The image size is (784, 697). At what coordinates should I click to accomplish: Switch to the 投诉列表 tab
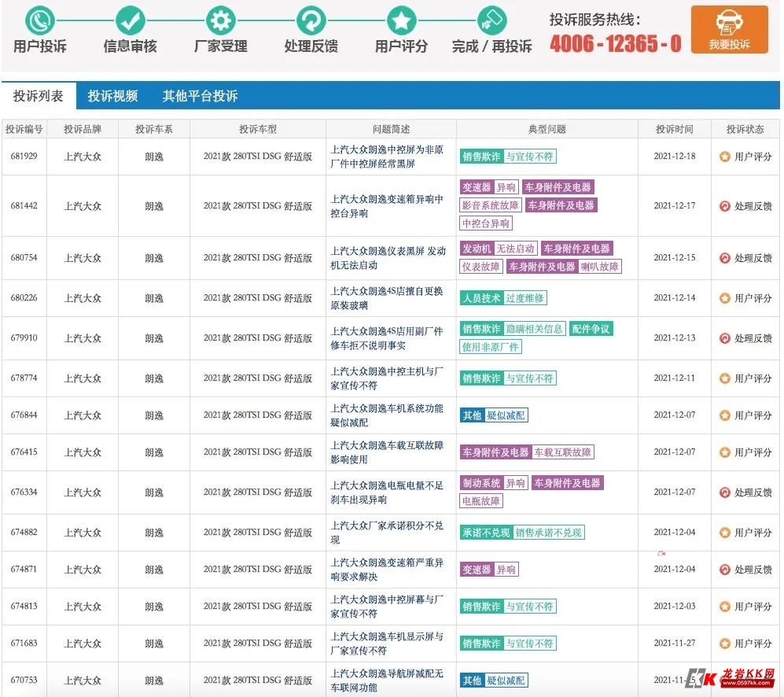39,95
